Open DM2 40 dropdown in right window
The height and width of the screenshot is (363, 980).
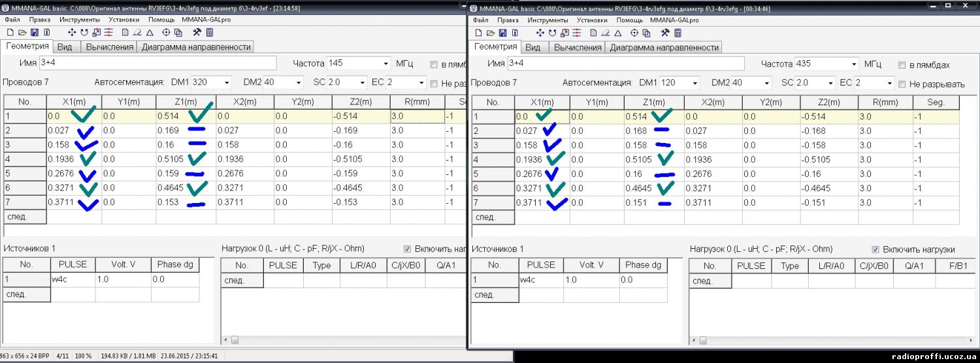point(766,83)
